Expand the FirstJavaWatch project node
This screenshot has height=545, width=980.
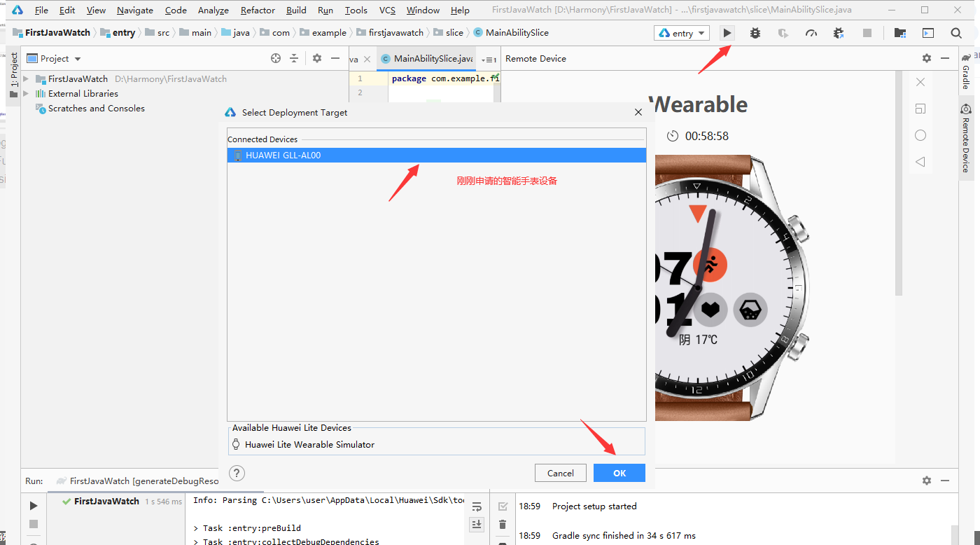(27, 79)
